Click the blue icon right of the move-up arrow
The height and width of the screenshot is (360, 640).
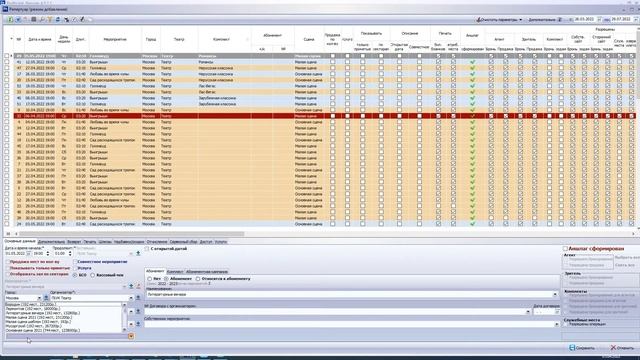click(138, 311)
